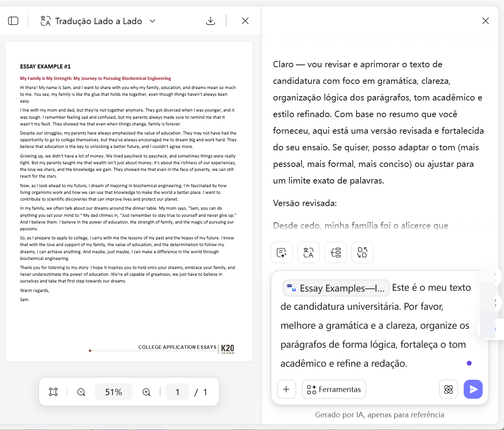Click the convert format icon

click(362, 252)
